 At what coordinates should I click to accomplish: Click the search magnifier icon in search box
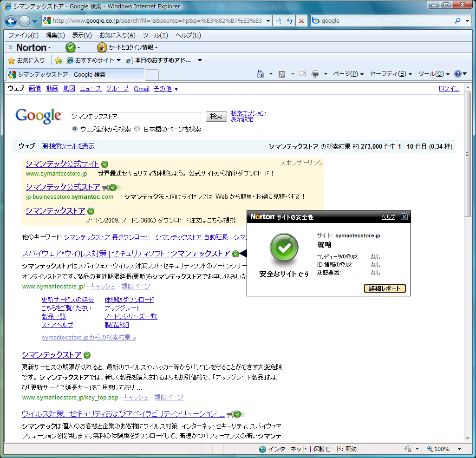pyautogui.click(x=457, y=20)
